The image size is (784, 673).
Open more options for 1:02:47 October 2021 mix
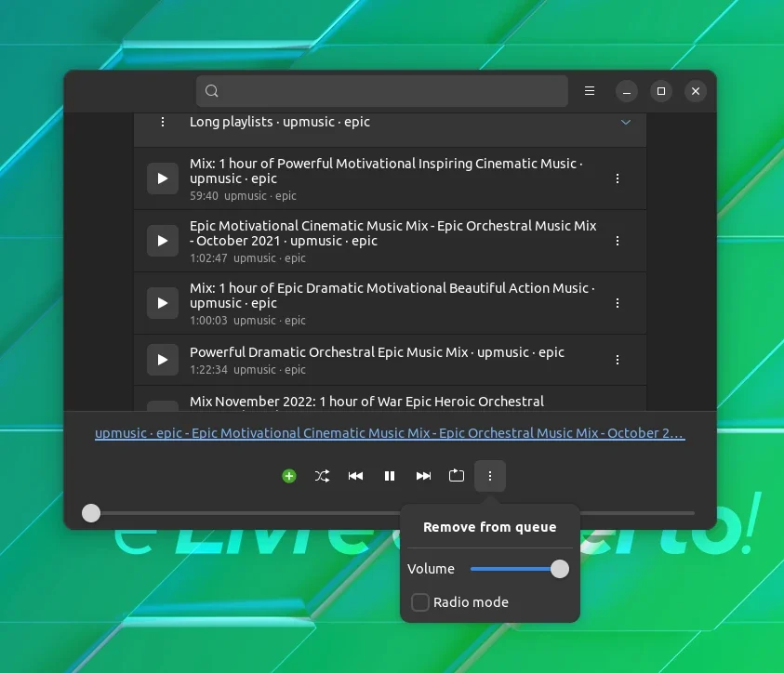(x=618, y=241)
